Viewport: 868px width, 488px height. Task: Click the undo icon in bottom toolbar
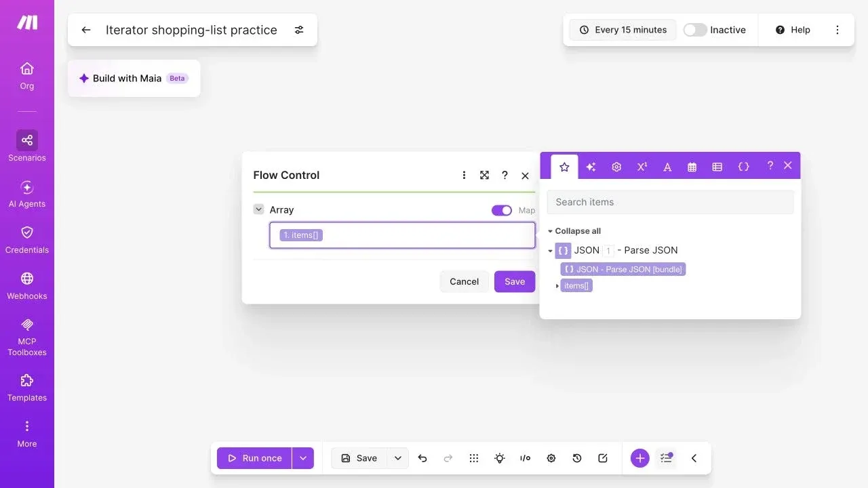[422, 458]
